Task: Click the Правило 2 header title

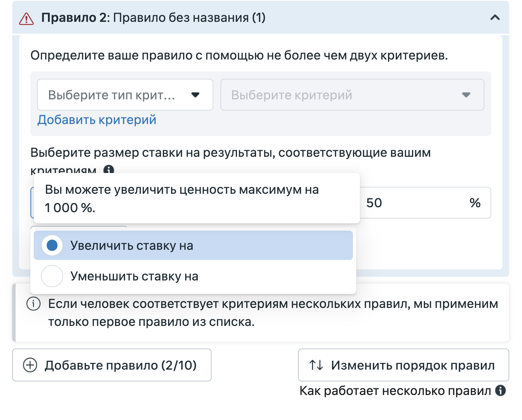Action: 153,17
